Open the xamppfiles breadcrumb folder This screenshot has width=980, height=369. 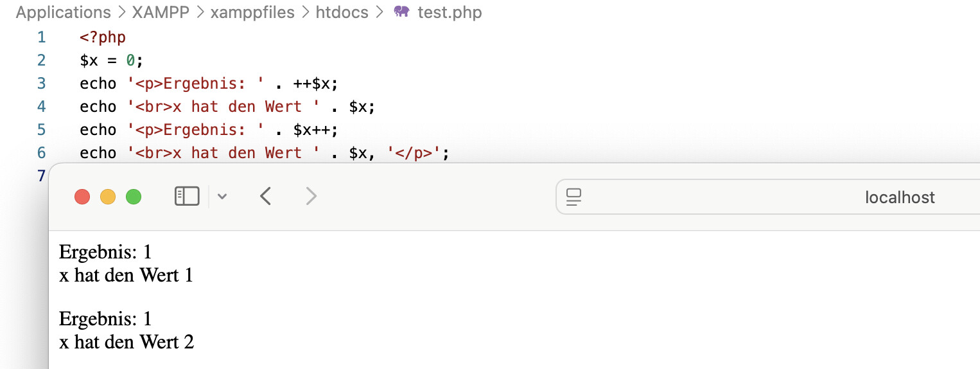point(252,12)
